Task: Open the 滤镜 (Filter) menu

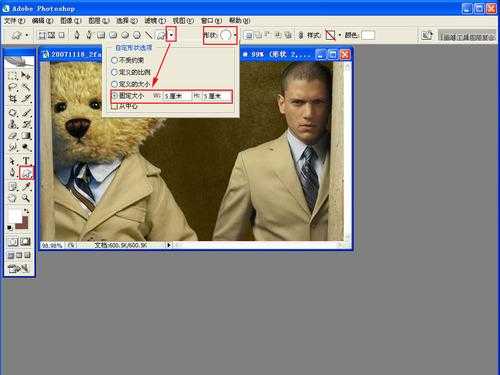Action: tap(155, 21)
